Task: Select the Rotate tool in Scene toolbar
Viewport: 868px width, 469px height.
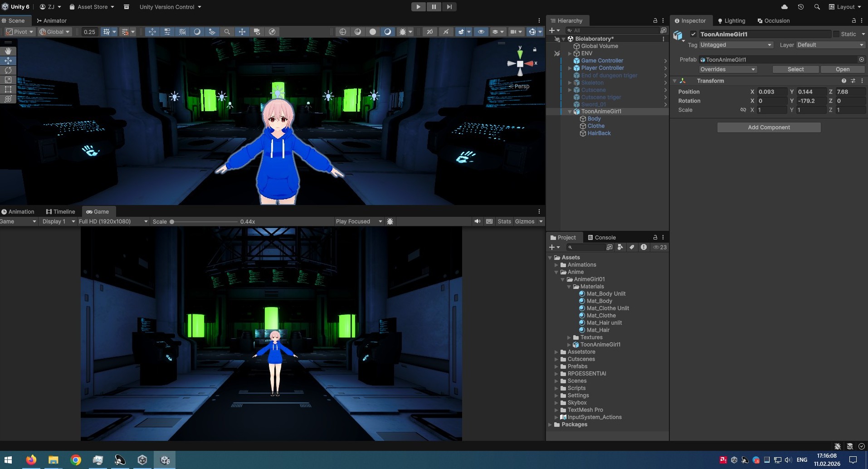Action: 8,70
